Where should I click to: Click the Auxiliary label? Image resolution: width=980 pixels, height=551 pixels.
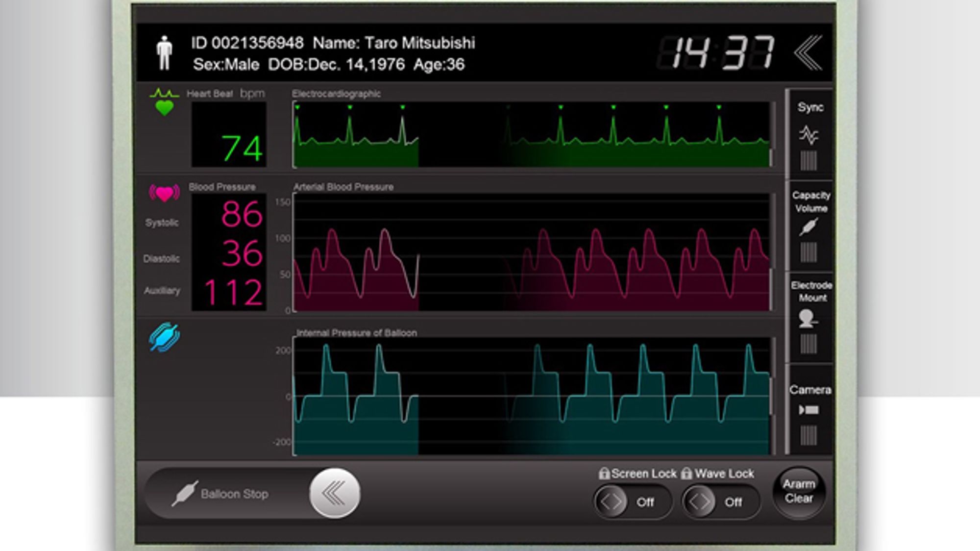[x=162, y=291]
